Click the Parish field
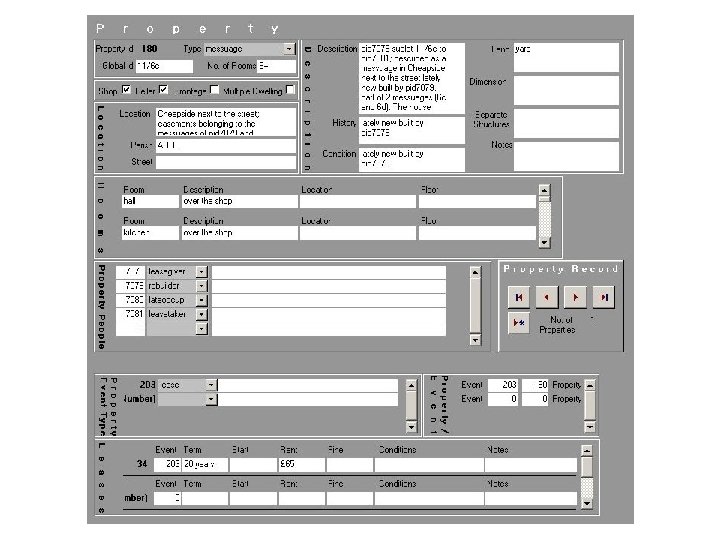 point(226,146)
